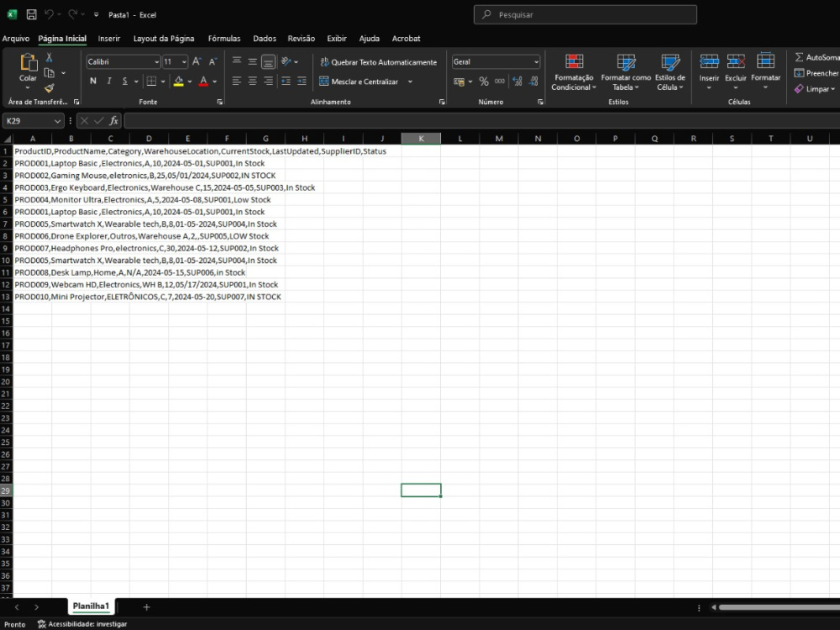Viewport: 840px width, 630px height.
Task: Switch to Dados tab
Action: pos(265,39)
